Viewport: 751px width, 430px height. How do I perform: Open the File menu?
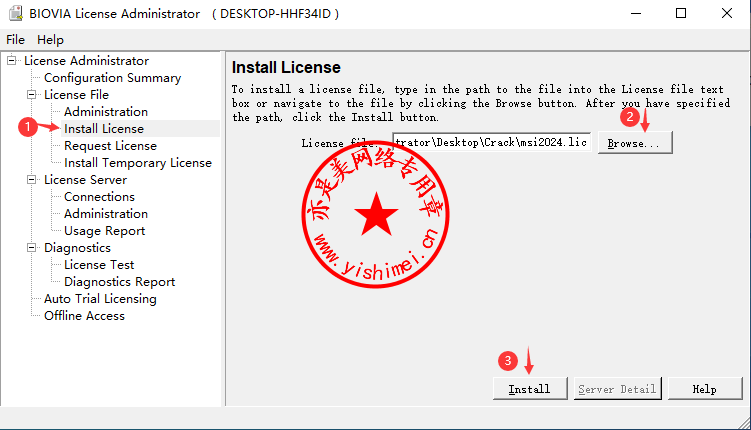[x=16, y=39]
